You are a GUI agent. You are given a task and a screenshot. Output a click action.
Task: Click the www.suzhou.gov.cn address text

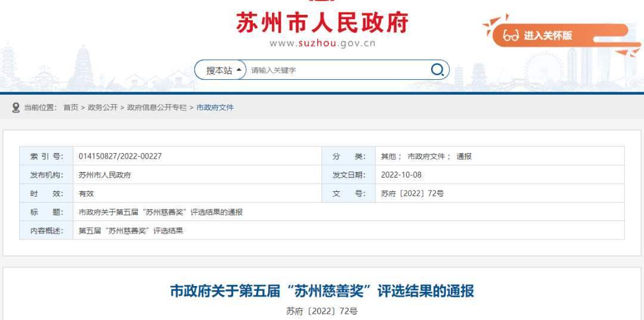pos(322,43)
